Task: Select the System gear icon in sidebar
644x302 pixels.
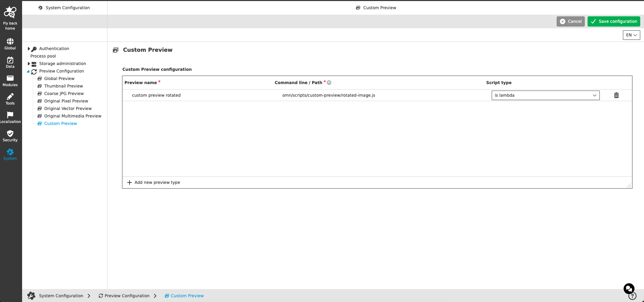Action: (x=10, y=152)
